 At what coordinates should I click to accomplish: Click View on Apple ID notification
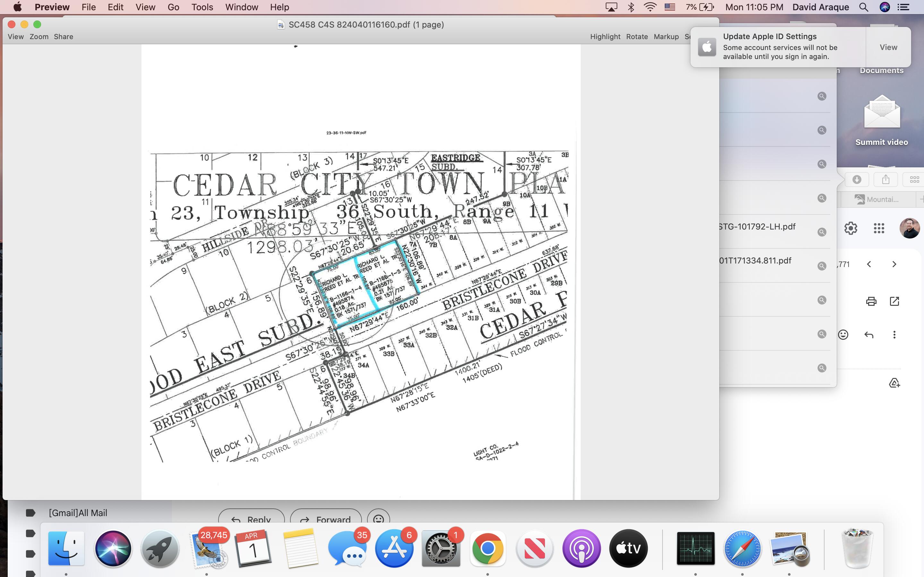coord(888,47)
